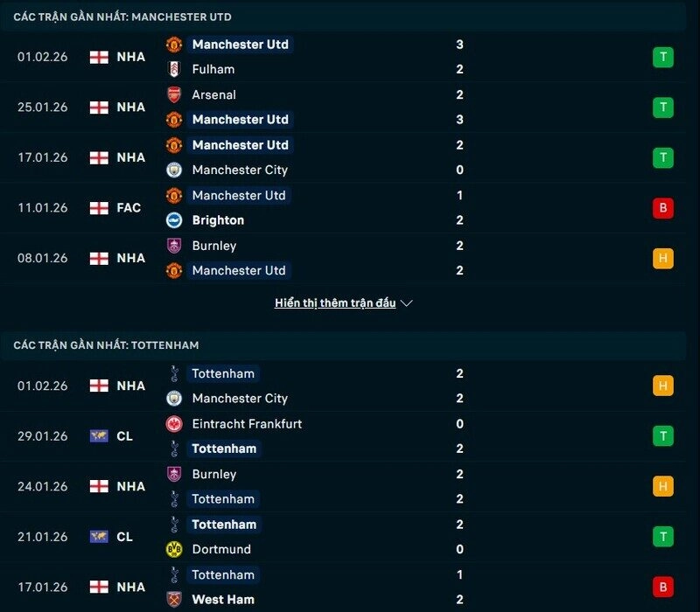Open Manchester City team link in 17.01.26 match
This screenshot has height=612, width=700.
tap(240, 170)
